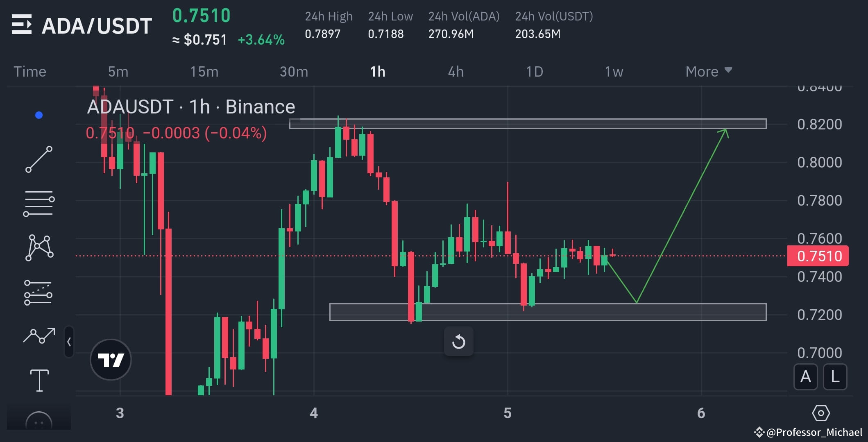Select the Disjoint Channel drawing tool

(39, 292)
